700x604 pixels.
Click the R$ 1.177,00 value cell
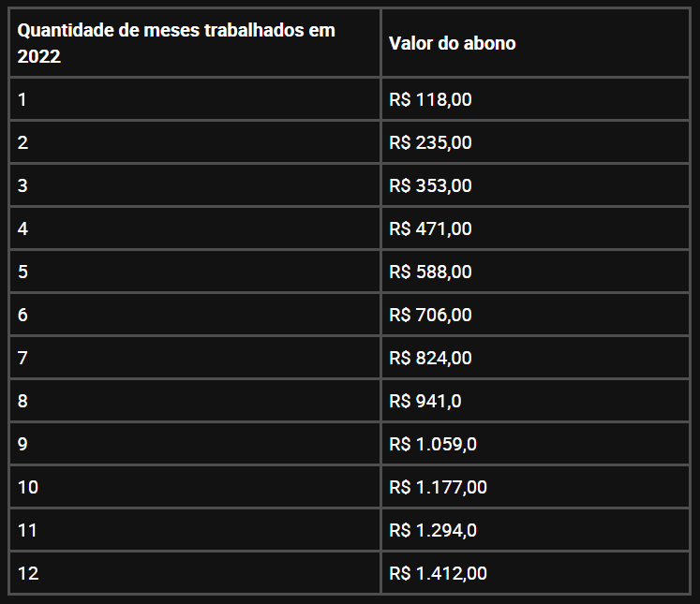point(438,487)
